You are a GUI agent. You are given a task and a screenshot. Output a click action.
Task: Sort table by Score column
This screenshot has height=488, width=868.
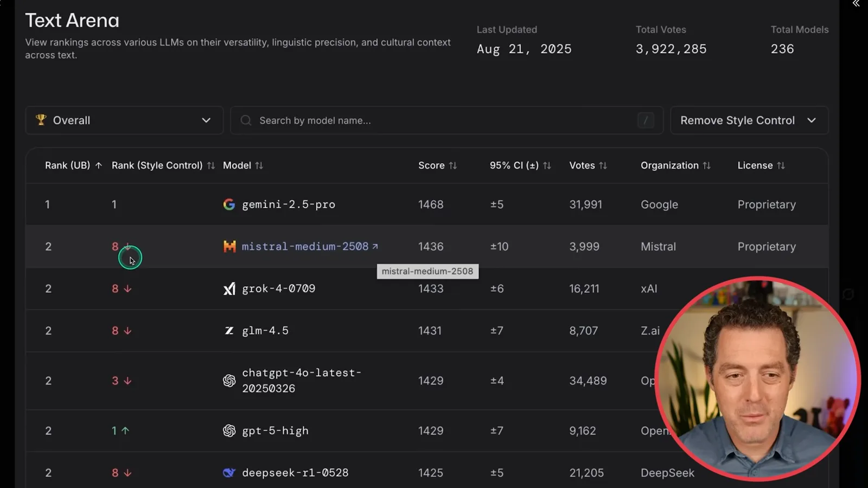tap(437, 165)
